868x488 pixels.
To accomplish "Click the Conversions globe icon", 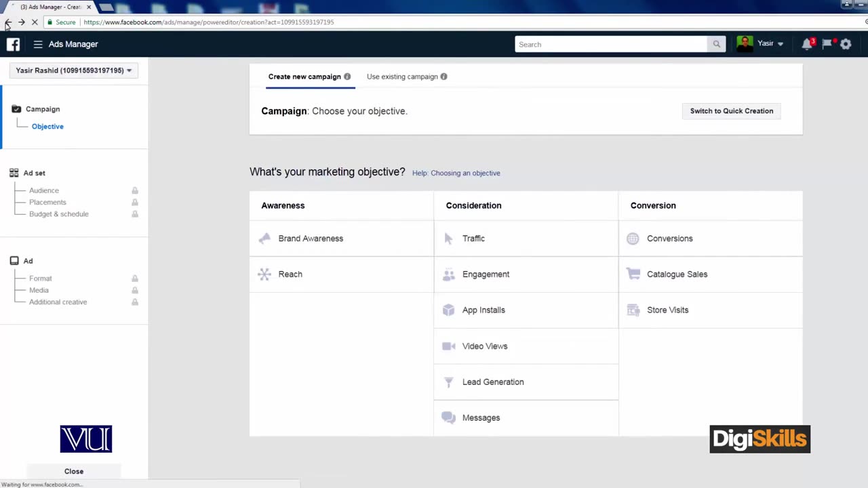I will 633,239.
